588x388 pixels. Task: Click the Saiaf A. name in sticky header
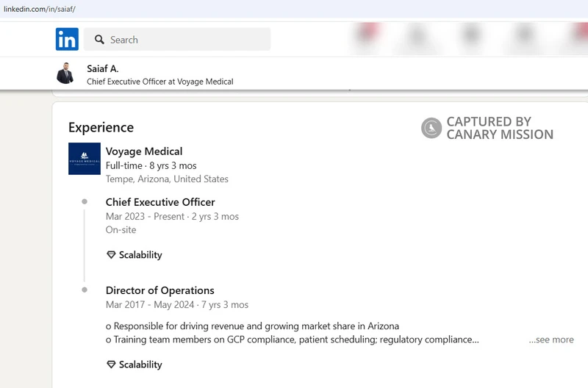103,68
